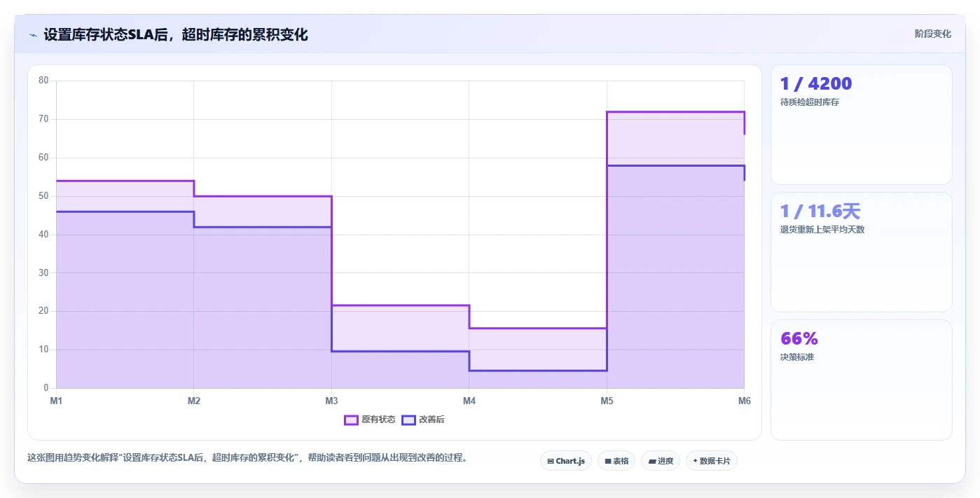The height and width of the screenshot is (498, 980).
Task: Open the 1 / 4200 待质检超时库存 card
Action: click(861, 125)
